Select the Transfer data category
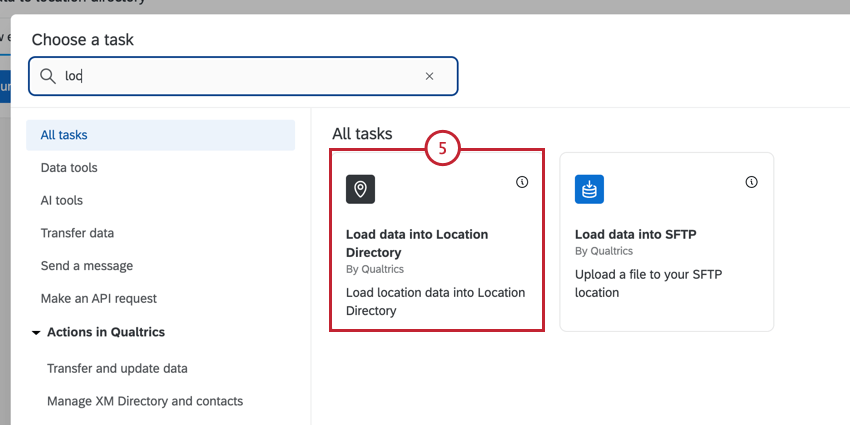Screen dimensions: 850x425 click(77, 233)
